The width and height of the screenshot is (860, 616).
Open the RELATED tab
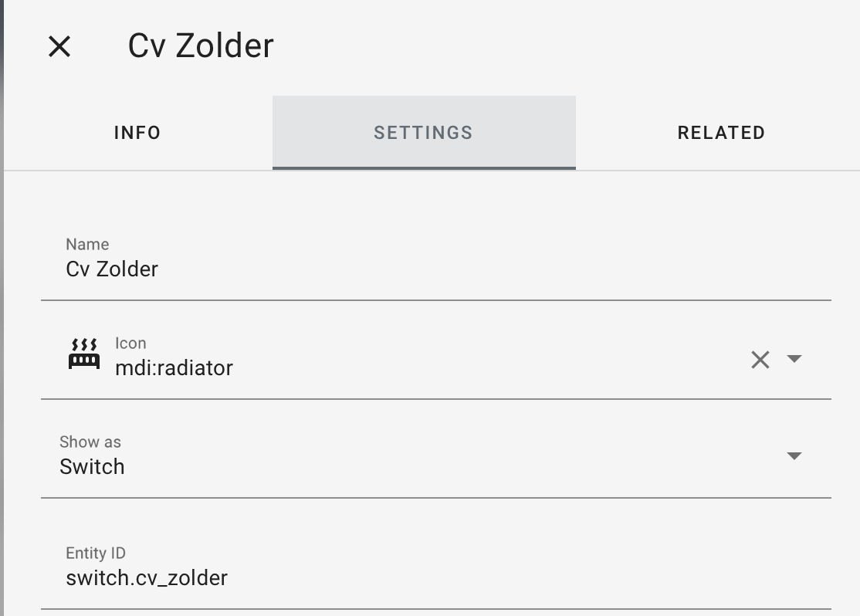coord(721,133)
